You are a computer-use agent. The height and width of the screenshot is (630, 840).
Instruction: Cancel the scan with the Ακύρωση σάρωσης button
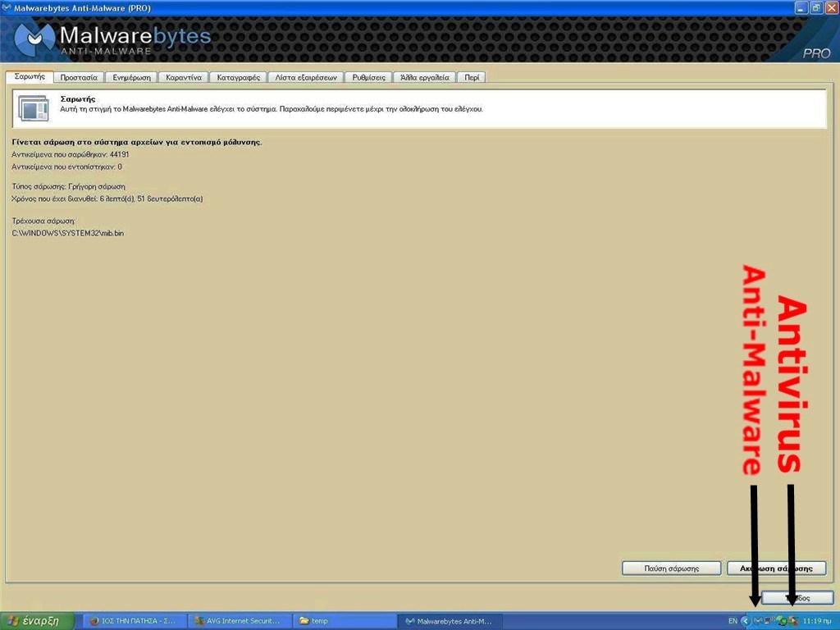[x=776, y=568]
